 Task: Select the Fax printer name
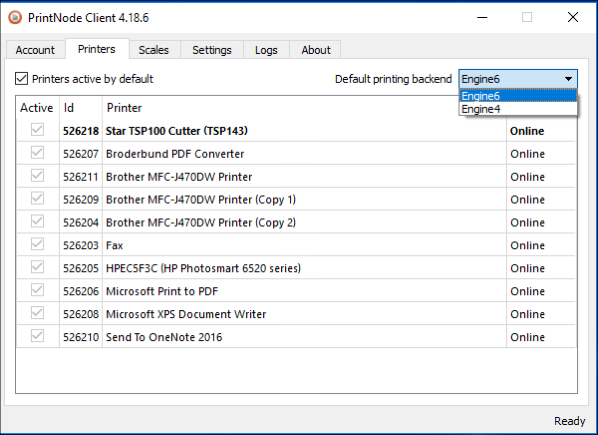(114, 245)
